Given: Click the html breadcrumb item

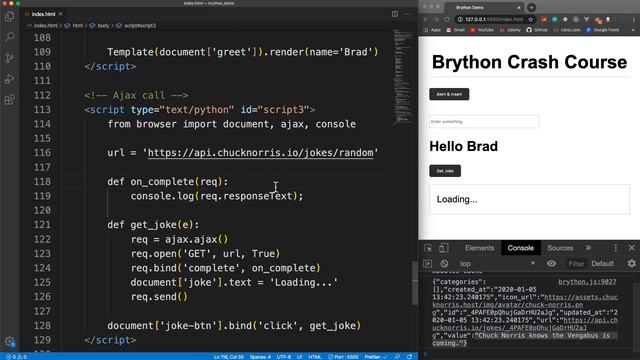Looking at the screenshot, I should pyautogui.click(x=74, y=25).
